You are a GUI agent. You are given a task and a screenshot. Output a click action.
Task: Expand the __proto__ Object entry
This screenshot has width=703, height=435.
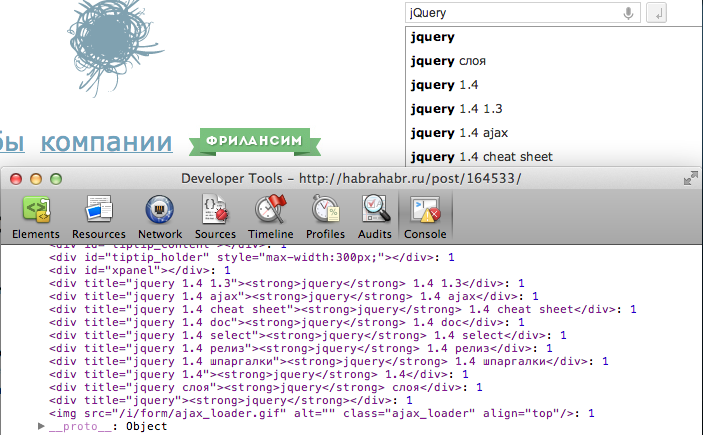[x=41, y=426]
